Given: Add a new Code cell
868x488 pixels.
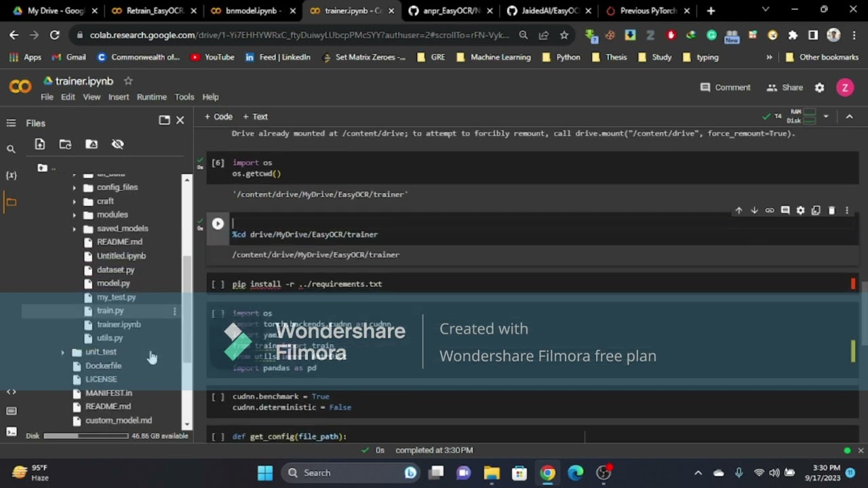Looking at the screenshot, I should (219, 117).
